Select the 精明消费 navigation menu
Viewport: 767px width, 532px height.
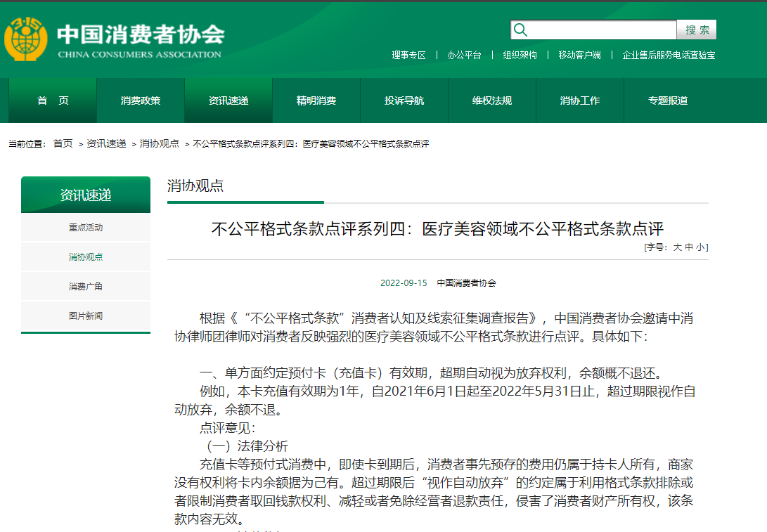316,100
